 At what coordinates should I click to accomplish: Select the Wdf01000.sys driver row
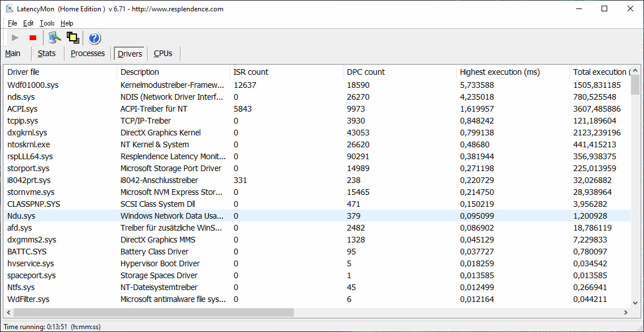point(317,85)
